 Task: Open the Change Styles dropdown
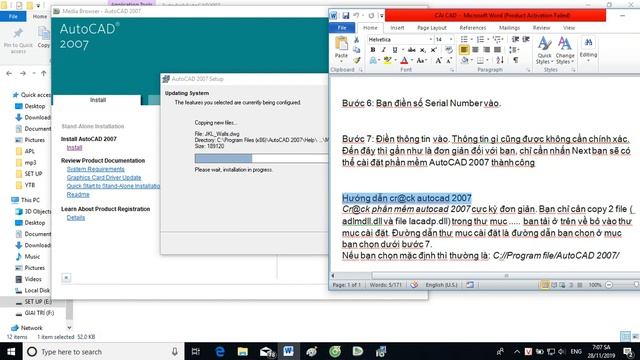tap(565, 50)
